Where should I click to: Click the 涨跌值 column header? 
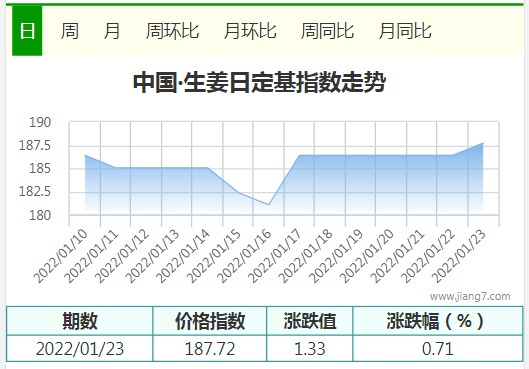click(310, 321)
